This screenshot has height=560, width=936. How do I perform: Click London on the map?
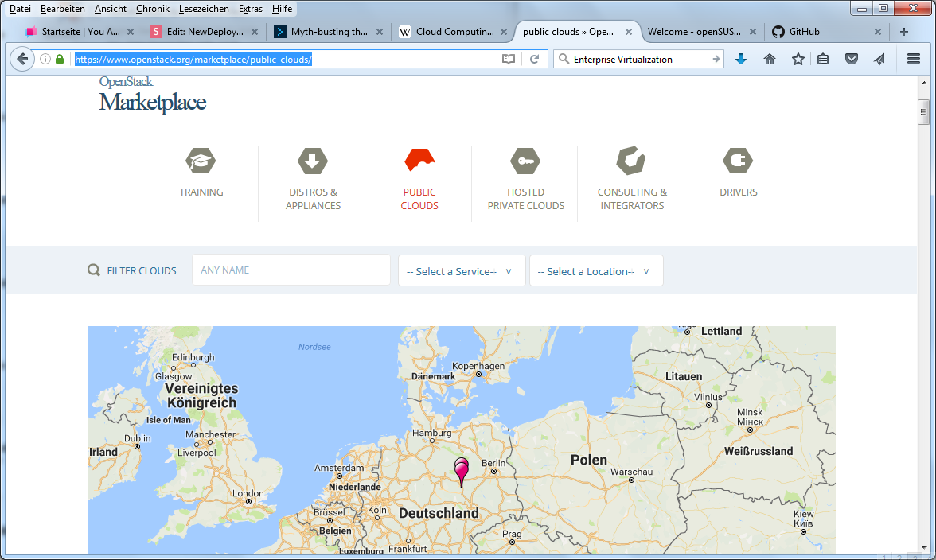click(248, 493)
